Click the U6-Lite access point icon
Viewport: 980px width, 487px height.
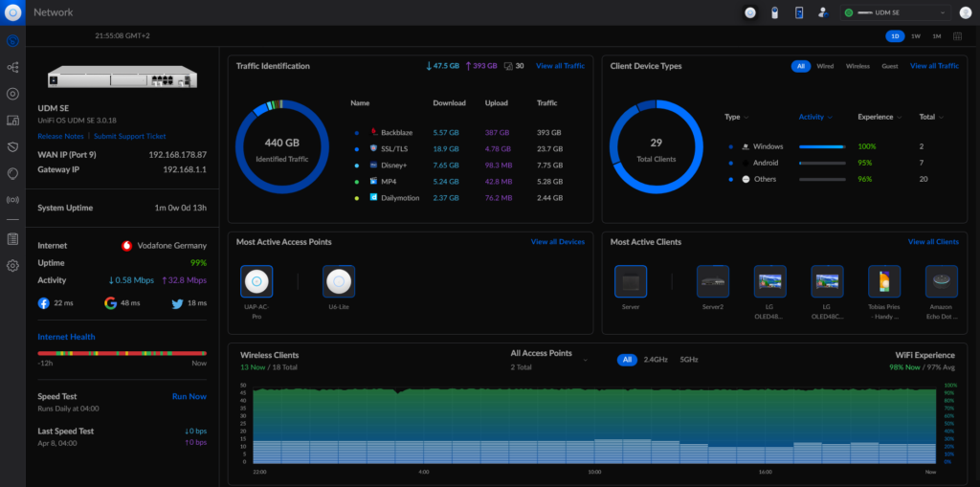tap(339, 281)
